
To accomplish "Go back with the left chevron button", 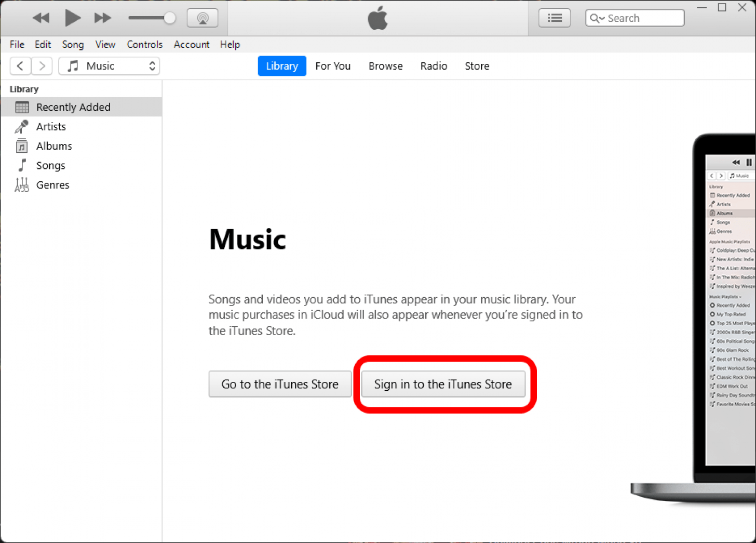I will (x=20, y=66).
